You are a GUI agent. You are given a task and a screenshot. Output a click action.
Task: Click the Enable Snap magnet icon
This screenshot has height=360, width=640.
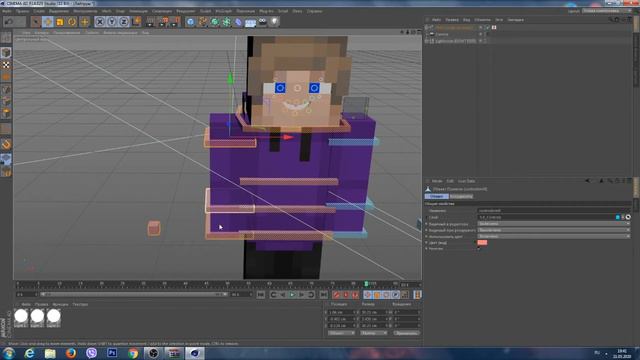pos(6,144)
